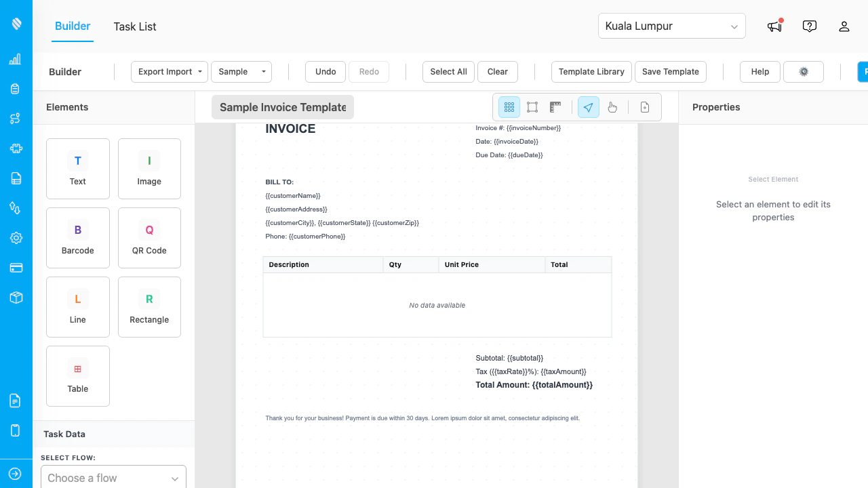This screenshot has width=868, height=488.
Task: Toggle the grid display icon
Action: [x=509, y=107]
